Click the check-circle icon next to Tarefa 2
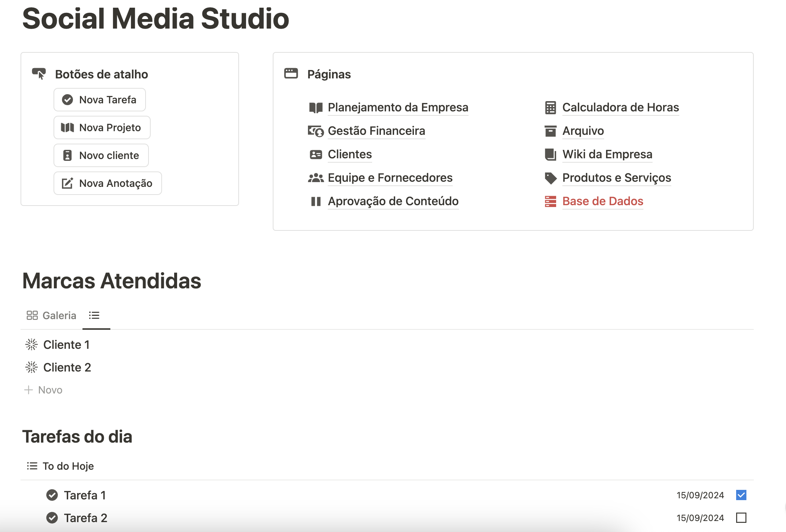Viewport: 786px width, 532px height. point(52,518)
